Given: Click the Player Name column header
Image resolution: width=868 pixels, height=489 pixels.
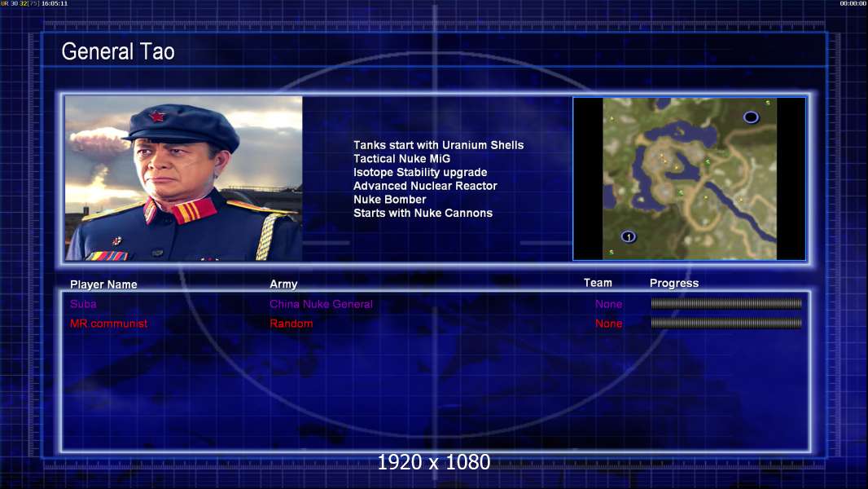Looking at the screenshot, I should [103, 284].
